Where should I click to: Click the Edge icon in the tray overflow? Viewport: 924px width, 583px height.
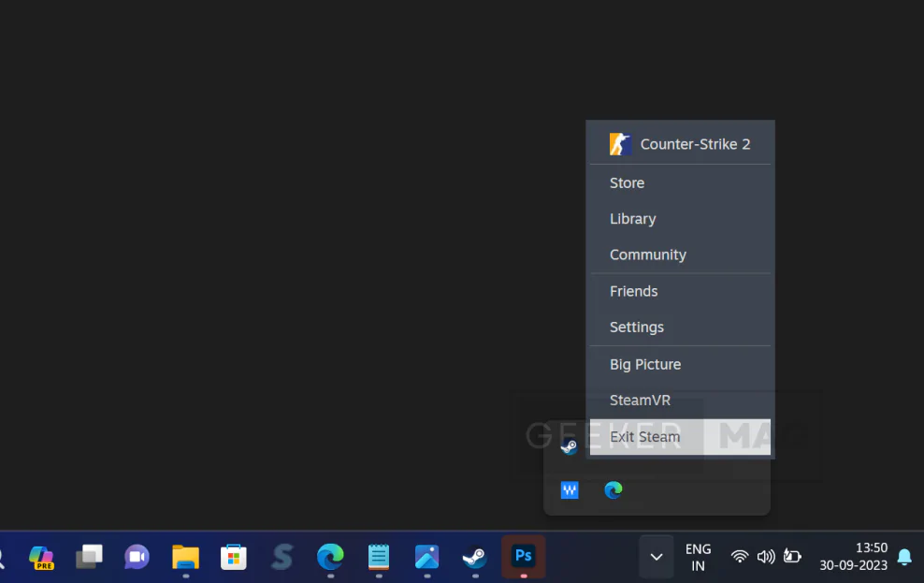[x=614, y=489]
